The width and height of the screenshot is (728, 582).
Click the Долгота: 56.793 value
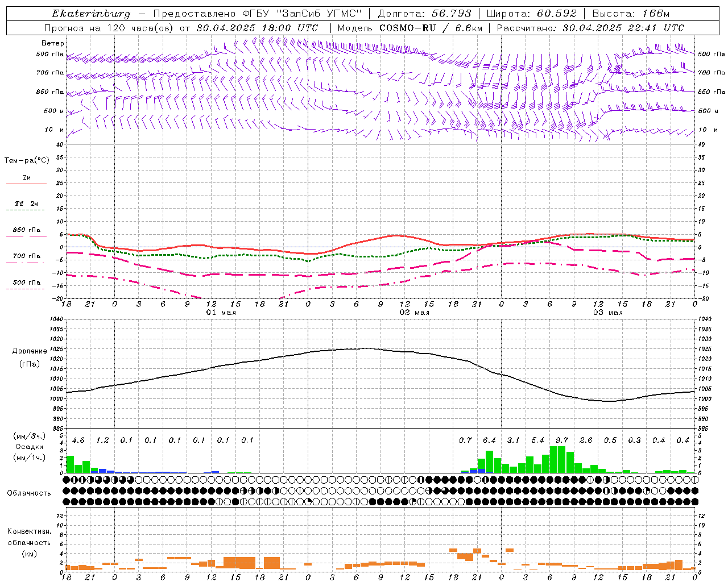[424, 14]
